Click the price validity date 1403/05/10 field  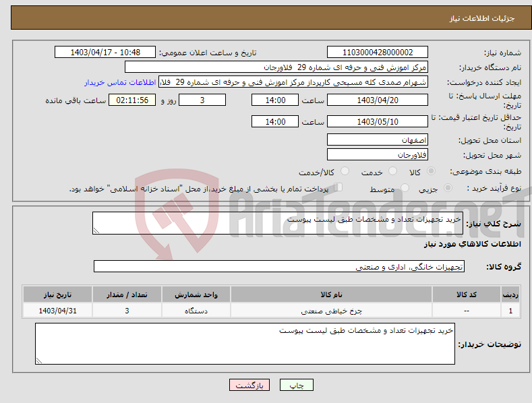[378, 121]
